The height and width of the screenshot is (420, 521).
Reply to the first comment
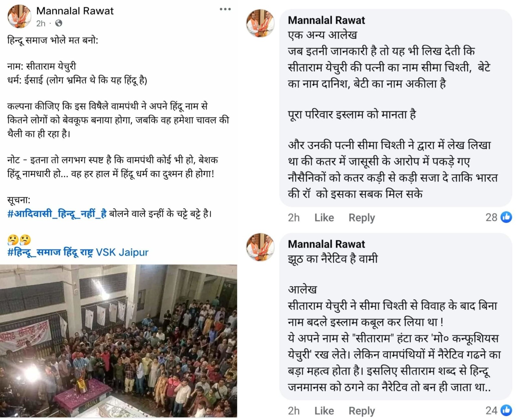[361, 217]
